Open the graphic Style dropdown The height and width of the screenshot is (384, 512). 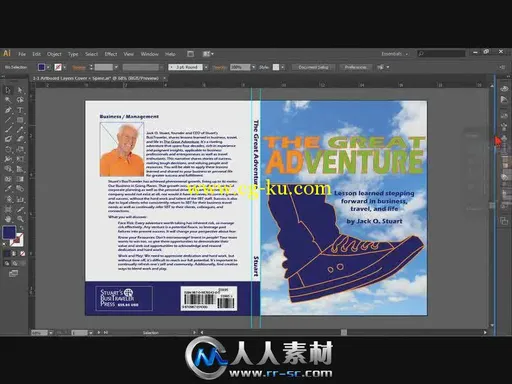(283, 67)
